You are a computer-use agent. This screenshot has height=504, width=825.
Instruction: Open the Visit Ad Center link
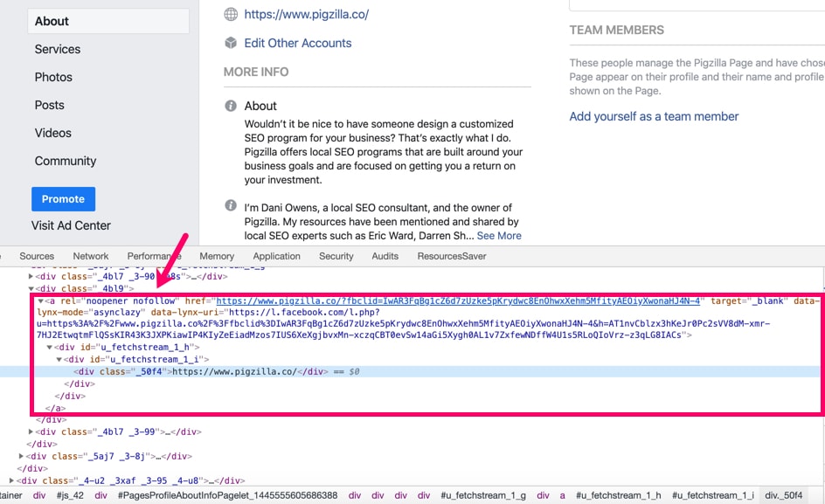[71, 225]
